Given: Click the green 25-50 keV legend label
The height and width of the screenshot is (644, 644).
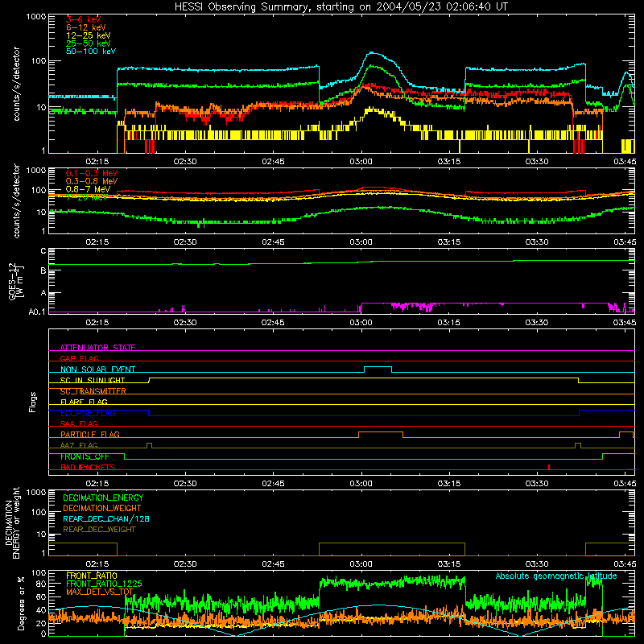Looking at the screenshot, I should point(89,43).
